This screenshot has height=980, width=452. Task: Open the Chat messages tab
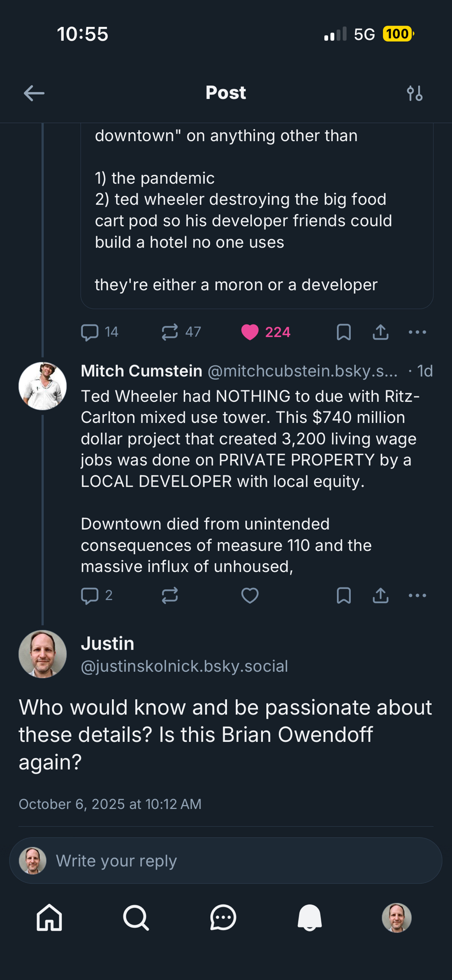click(223, 917)
